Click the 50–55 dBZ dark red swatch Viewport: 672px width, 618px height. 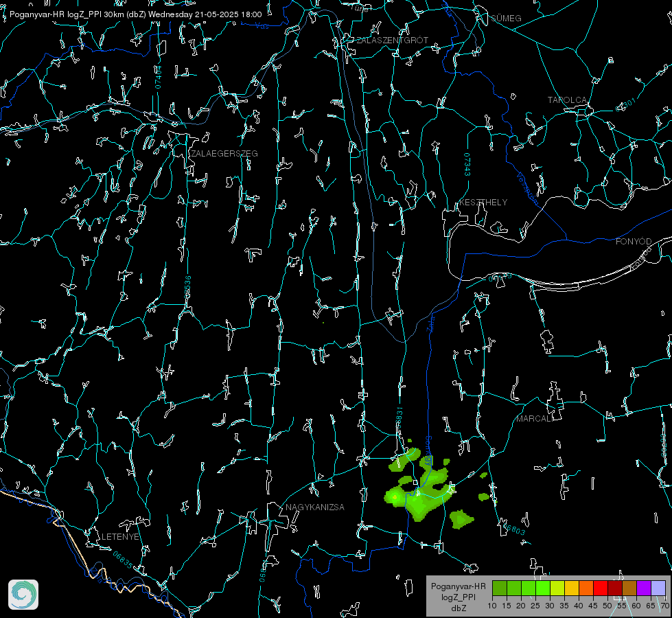tap(614, 588)
